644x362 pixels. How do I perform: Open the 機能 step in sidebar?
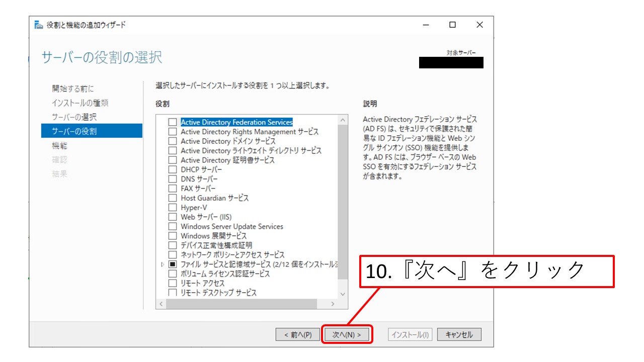coord(59,146)
